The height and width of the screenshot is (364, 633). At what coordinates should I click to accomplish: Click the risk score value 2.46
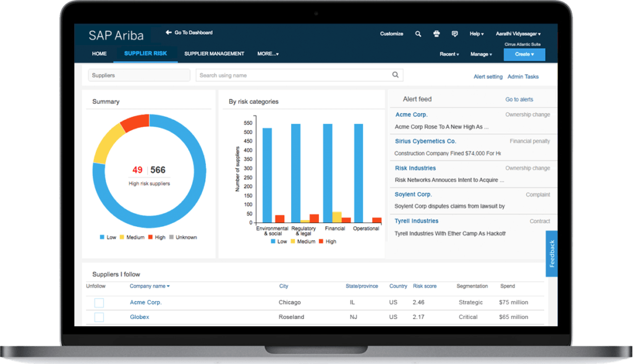pos(418,302)
